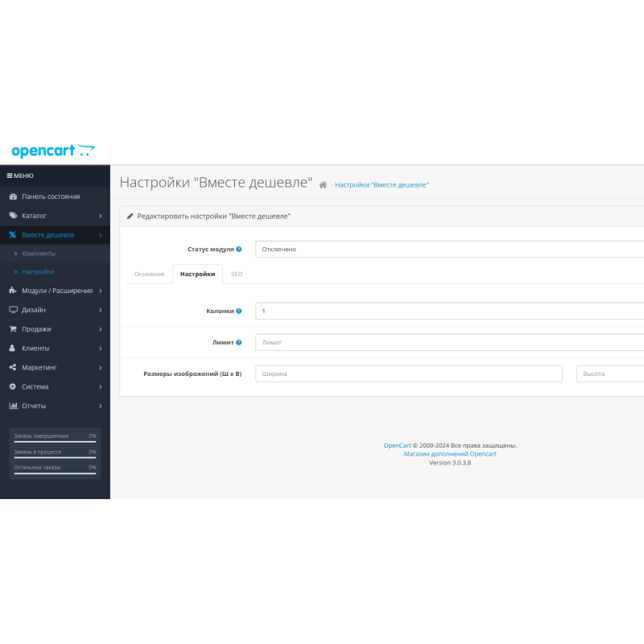Click the Маркетинг share icon
The width and height of the screenshot is (644, 644).
pos(12,367)
